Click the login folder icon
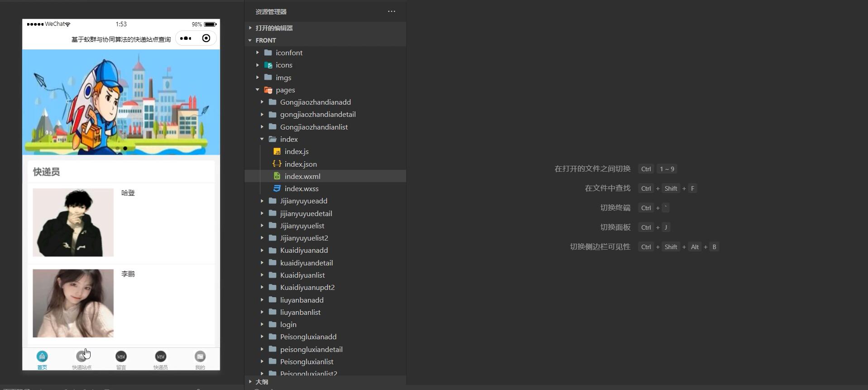Viewport: 868px width, 390px height. point(273,324)
